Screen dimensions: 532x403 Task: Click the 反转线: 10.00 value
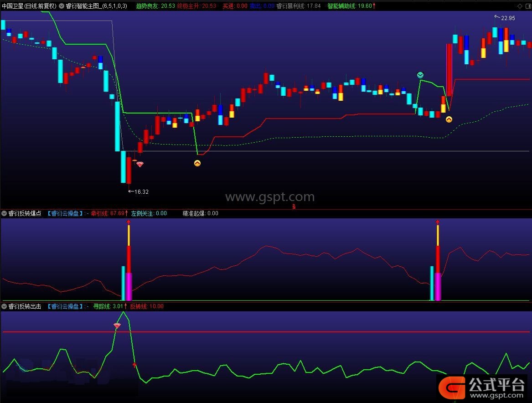tap(147, 306)
